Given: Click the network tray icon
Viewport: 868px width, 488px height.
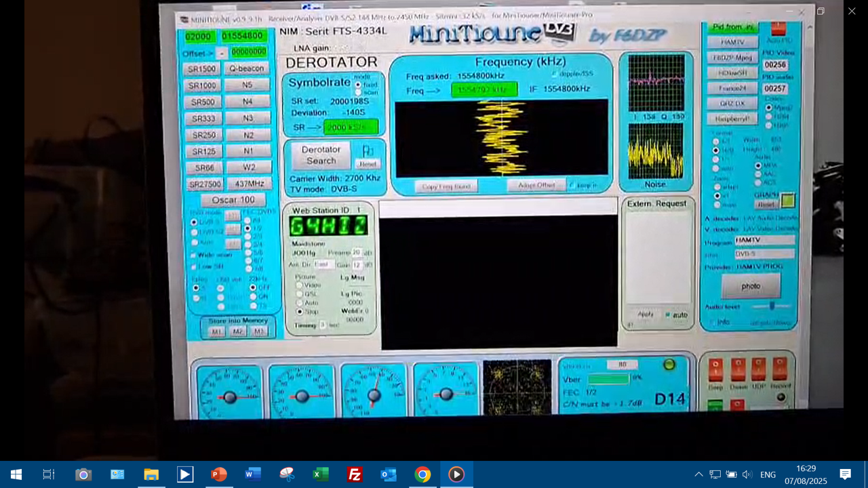Looking at the screenshot, I should pos(715,474).
